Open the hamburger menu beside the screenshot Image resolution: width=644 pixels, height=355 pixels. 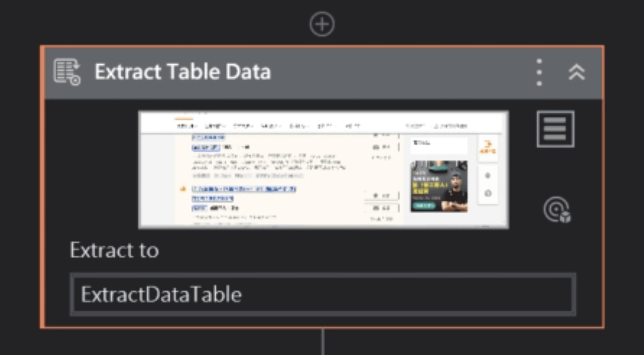point(555,129)
